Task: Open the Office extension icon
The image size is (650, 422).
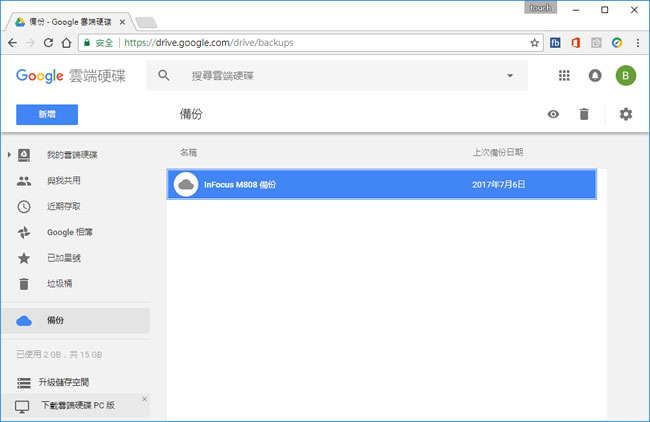Action: click(x=576, y=43)
